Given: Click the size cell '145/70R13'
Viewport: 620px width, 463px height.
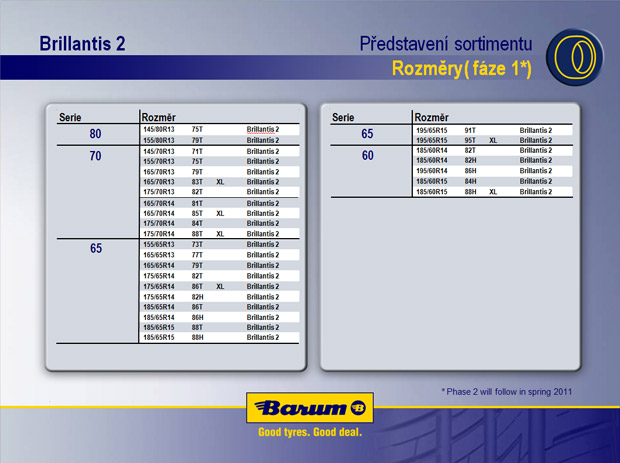Looking at the screenshot, I should [159, 151].
